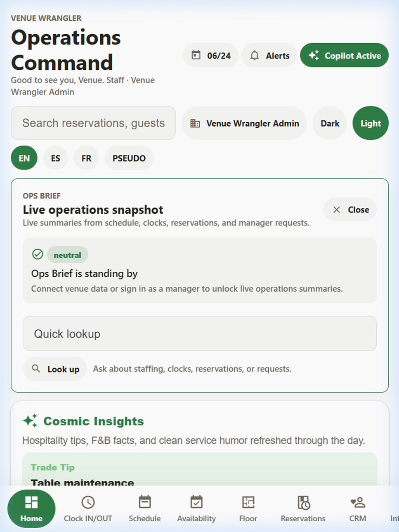
Task: Switch language to ES
Action: pyautogui.click(x=56, y=158)
